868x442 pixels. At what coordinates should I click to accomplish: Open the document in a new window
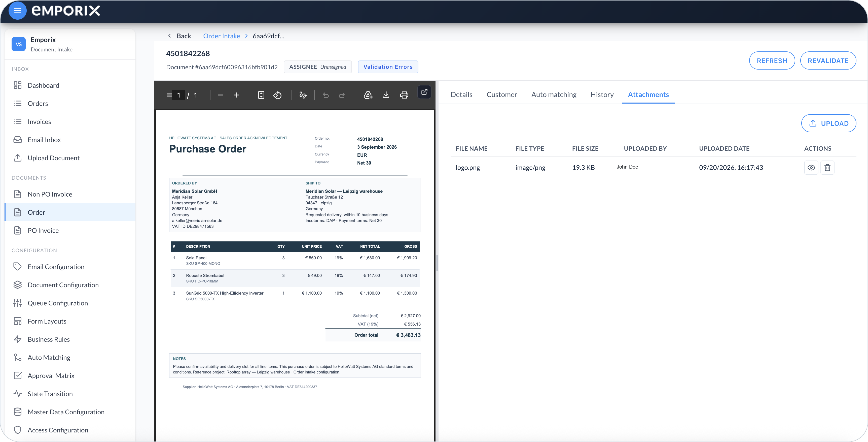[x=424, y=92]
